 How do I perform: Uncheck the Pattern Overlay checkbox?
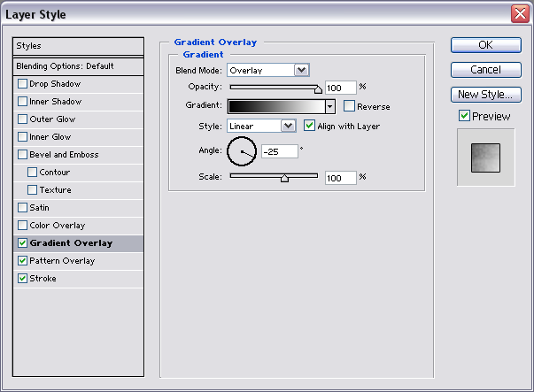point(22,261)
